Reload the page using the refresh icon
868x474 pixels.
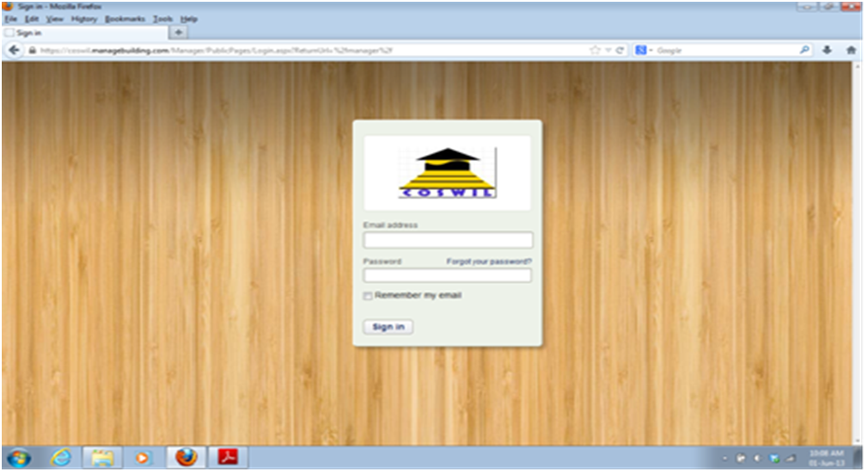pos(620,51)
